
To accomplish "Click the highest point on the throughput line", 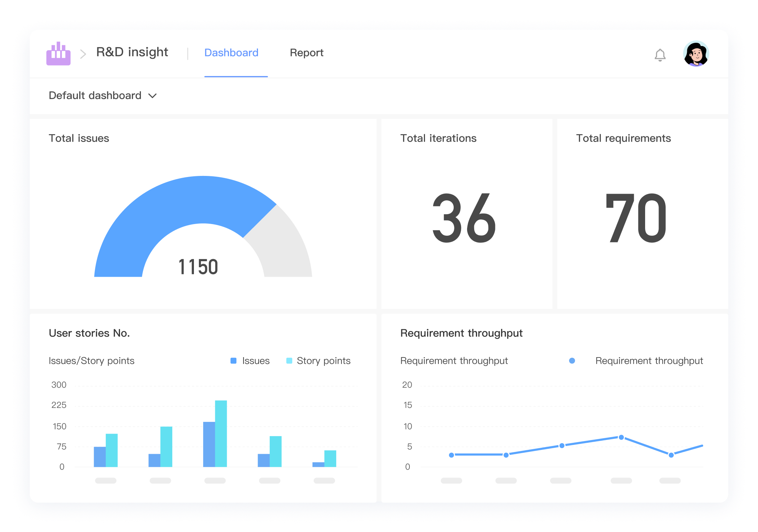I will (x=621, y=437).
